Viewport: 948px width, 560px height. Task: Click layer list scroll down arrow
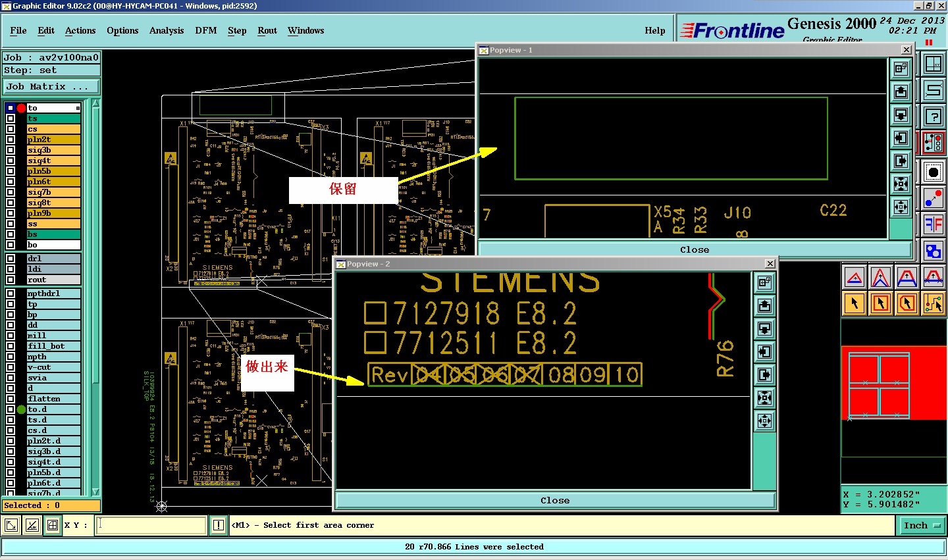pos(96,492)
